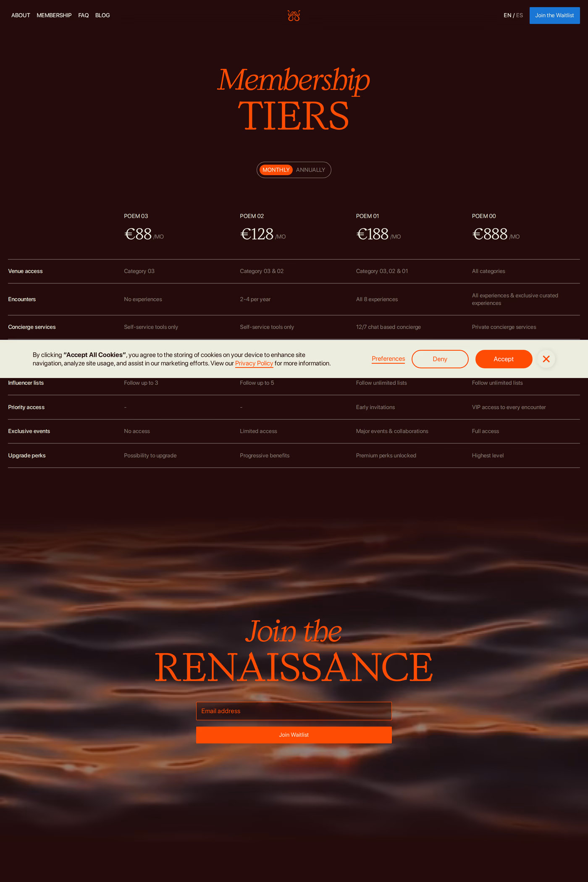Click the POEM 01 tier heading

(367, 216)
